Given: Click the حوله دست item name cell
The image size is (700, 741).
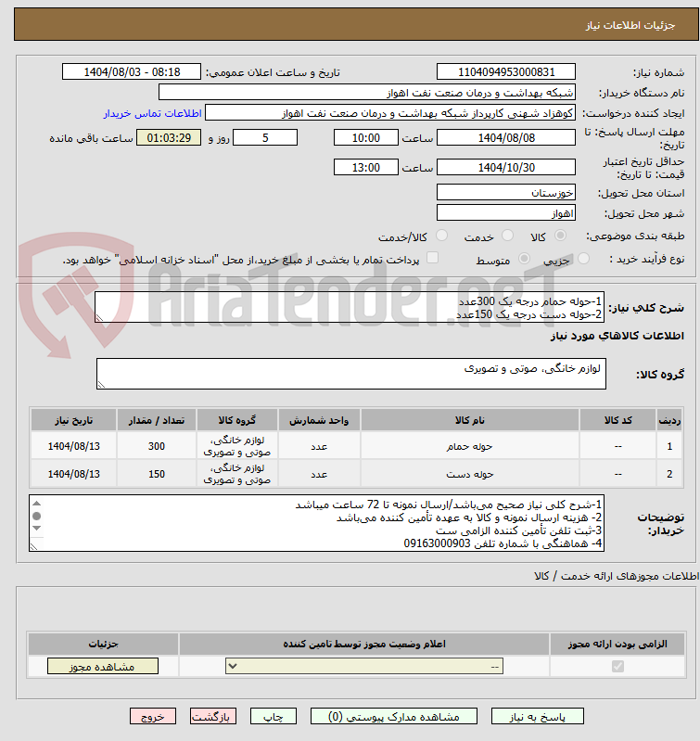Looking at the screenshot, I should [469, 474].
